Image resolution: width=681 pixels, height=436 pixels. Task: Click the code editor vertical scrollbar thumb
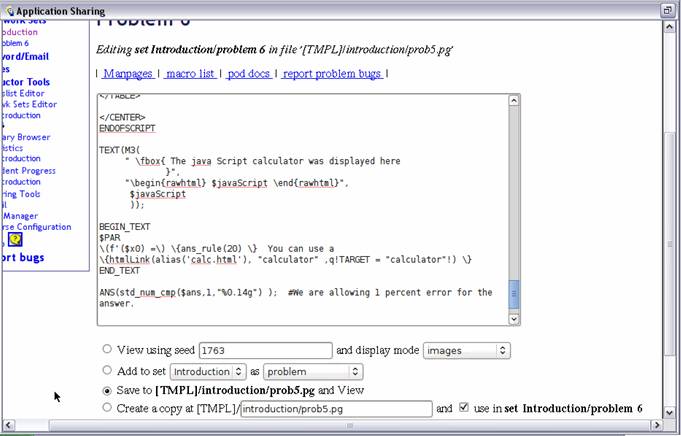coord(514,294)
